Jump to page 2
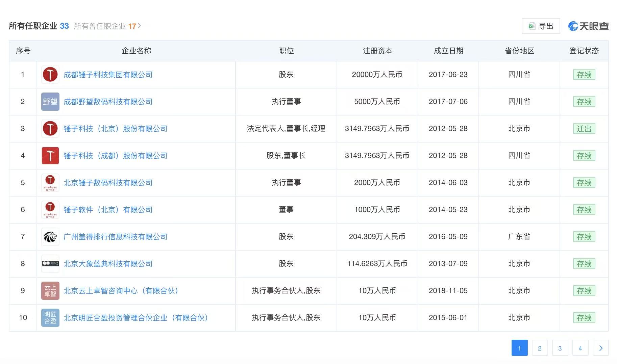 point(540,348)
